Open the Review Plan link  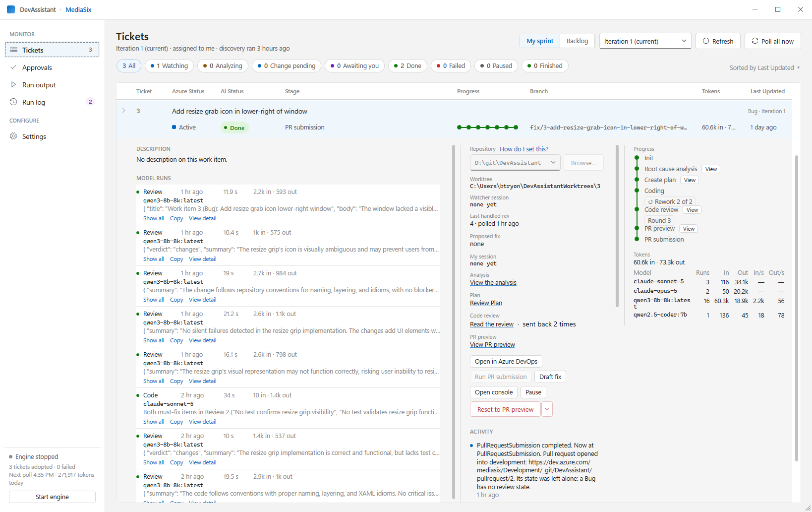[x=486, y=303]
